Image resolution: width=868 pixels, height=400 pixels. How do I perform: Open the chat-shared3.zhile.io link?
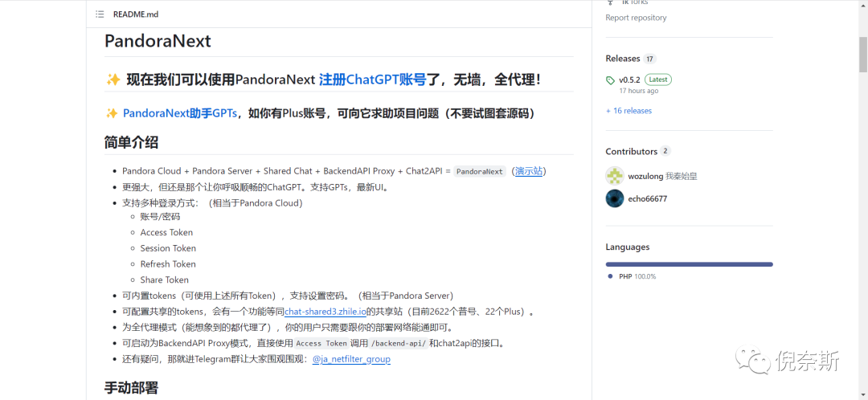click(x=325, y=312)
